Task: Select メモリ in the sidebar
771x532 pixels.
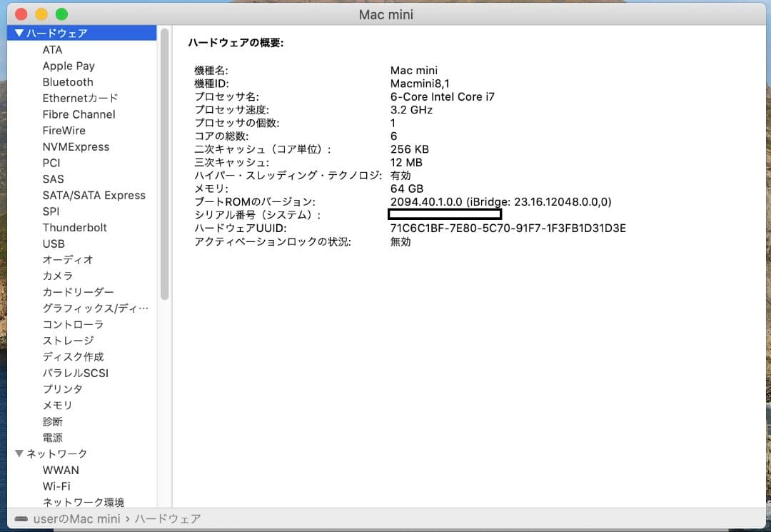Action: (x=57, y=405)
